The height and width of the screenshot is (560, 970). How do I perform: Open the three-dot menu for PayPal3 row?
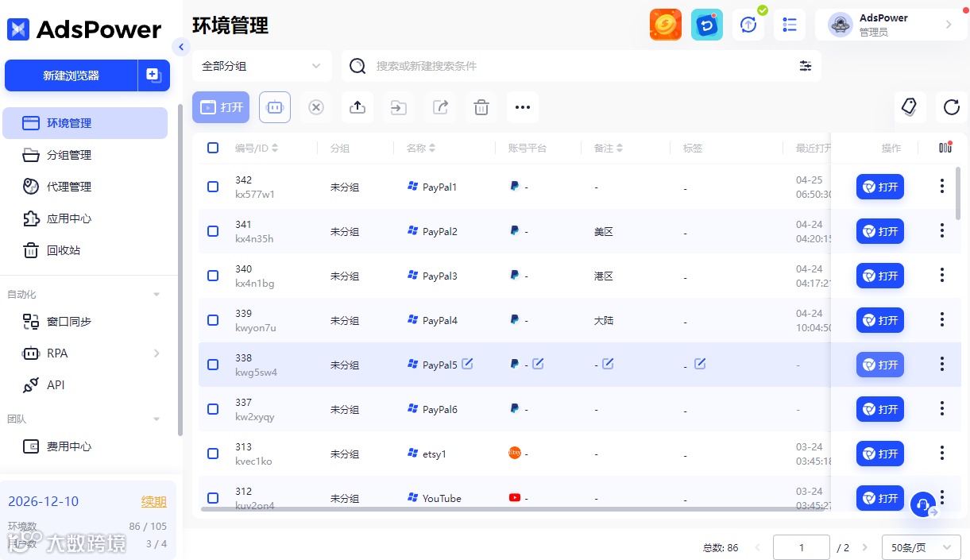pos(942,276)
